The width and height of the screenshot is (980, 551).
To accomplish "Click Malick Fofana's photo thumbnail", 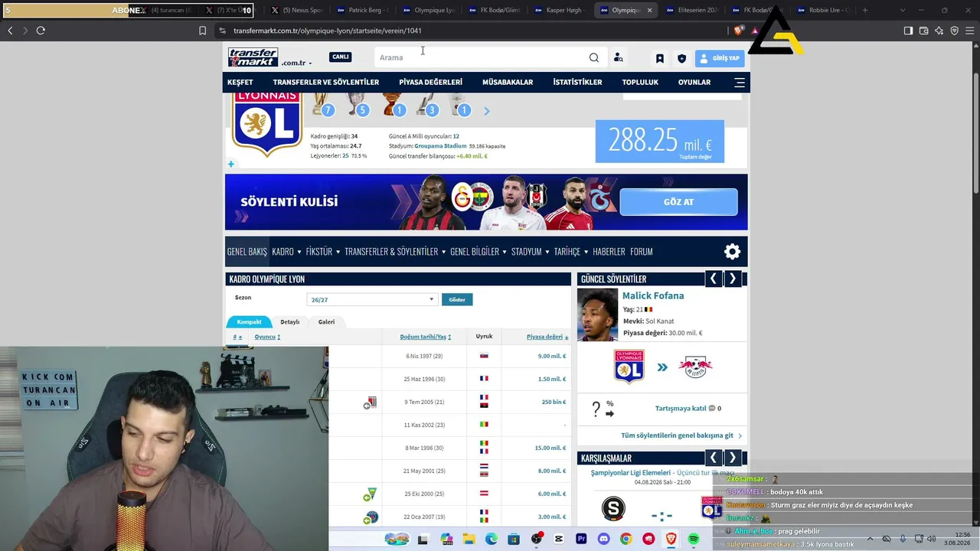I will (597, 315).
